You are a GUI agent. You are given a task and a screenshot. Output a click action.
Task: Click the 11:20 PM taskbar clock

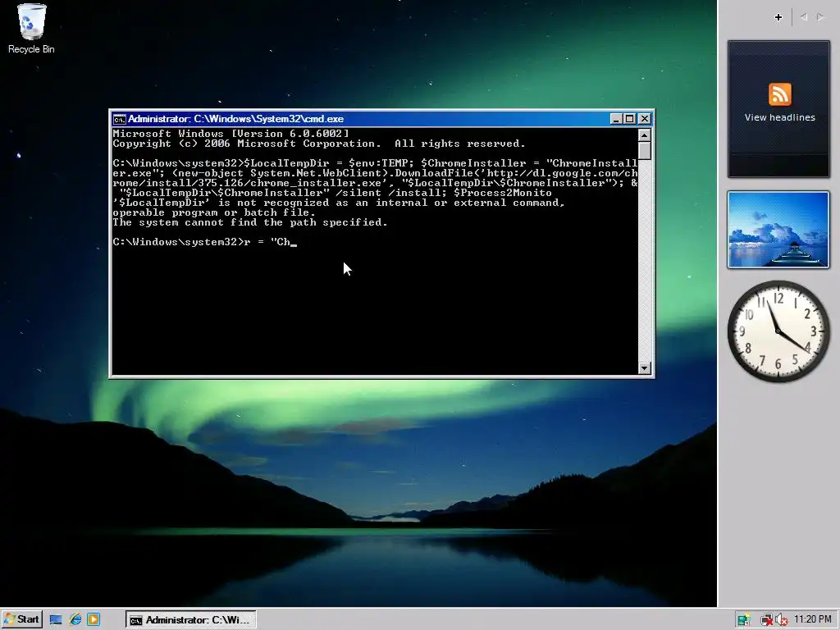coord(813,620)
